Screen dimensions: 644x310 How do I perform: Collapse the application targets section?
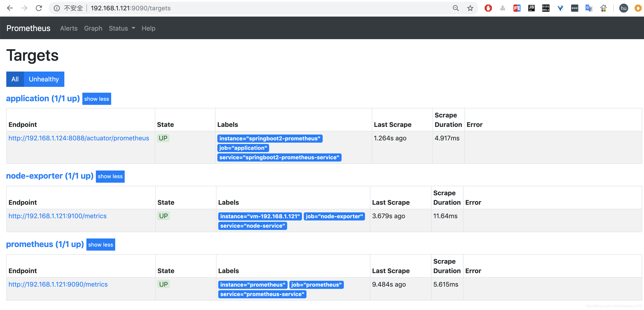tap(97, 99)
